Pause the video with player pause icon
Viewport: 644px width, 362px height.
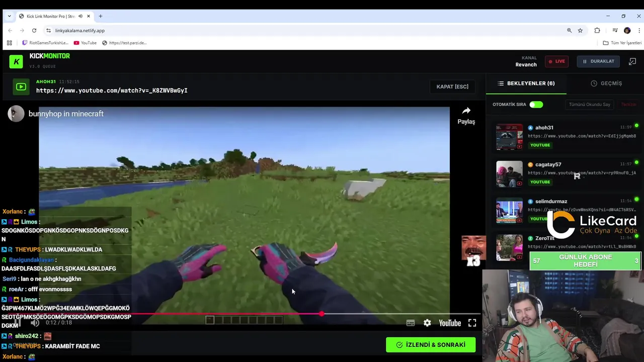click(18, 323)
